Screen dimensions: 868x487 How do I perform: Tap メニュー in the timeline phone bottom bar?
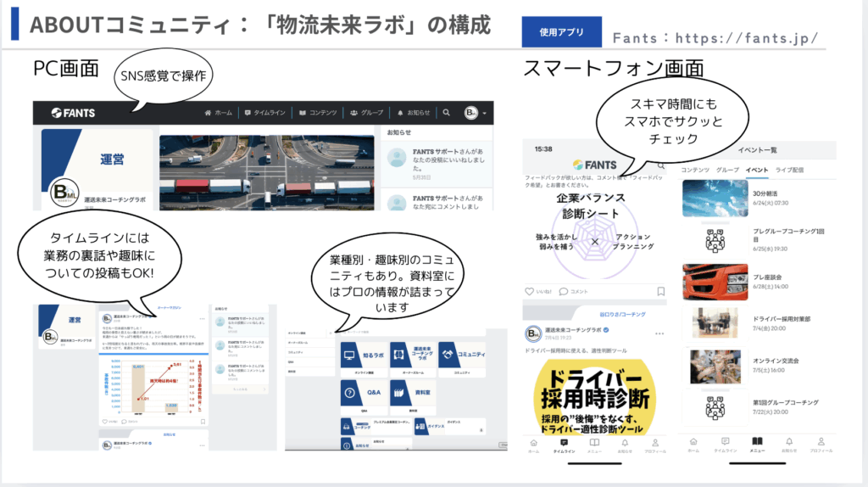pos(594,446)
